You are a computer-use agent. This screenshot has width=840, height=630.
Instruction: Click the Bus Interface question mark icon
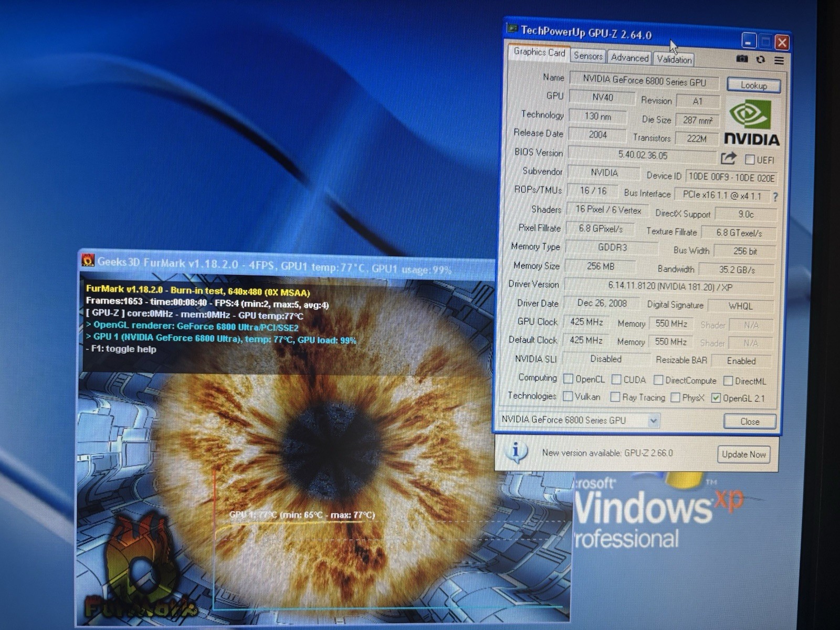(775, 196)
